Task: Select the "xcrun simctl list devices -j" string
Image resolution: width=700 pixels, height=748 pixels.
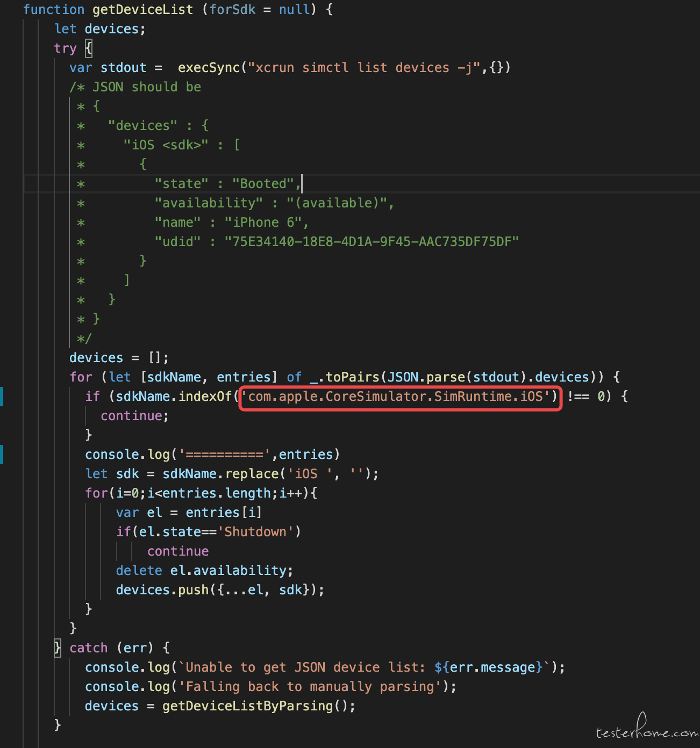Action: pyautogui.click(x=363, y=68)
